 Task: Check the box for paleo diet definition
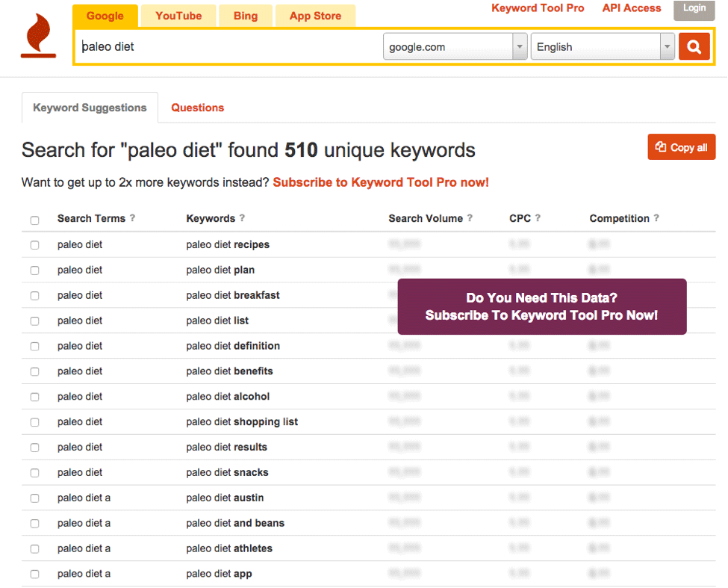point(35,346)
